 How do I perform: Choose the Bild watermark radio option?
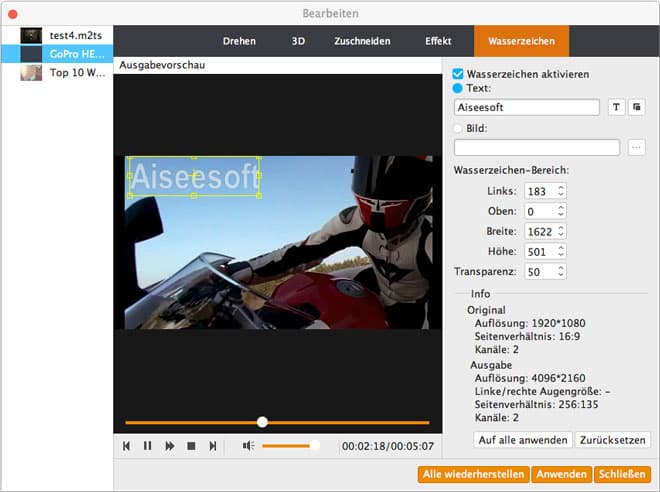pyautogui.click(x=459, y=128)
